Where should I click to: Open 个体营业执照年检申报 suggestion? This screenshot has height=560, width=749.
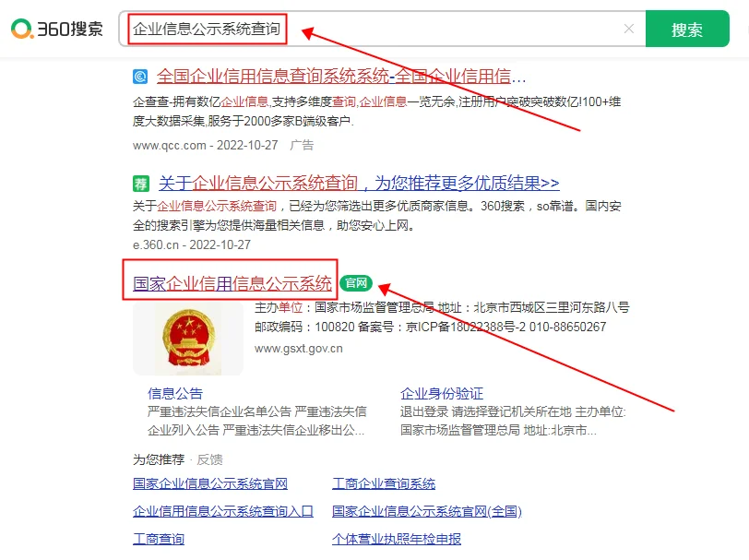(397, 539)
